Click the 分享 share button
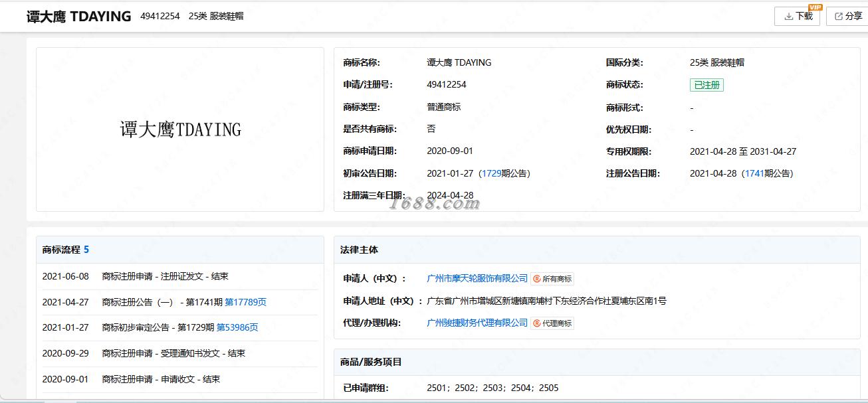868x403 pixels. 848,16
